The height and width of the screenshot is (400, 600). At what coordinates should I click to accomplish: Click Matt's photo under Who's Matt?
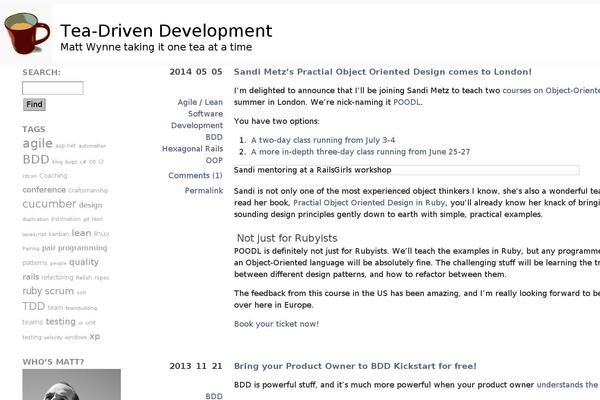click(x=72, y=384)
